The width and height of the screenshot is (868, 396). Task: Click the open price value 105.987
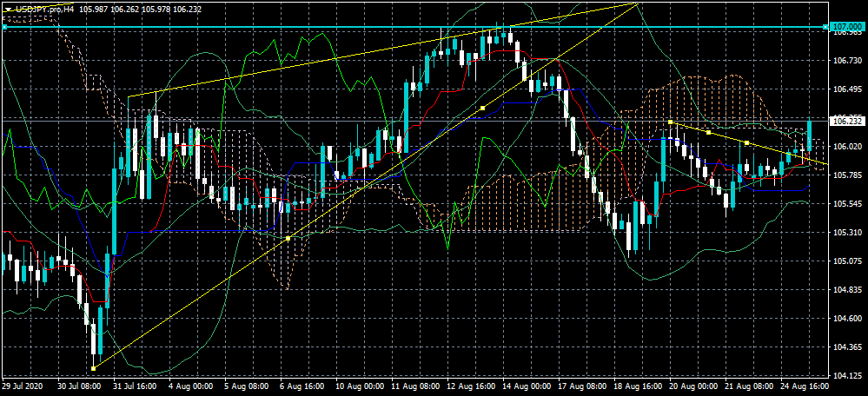click(x=92, y=10)
